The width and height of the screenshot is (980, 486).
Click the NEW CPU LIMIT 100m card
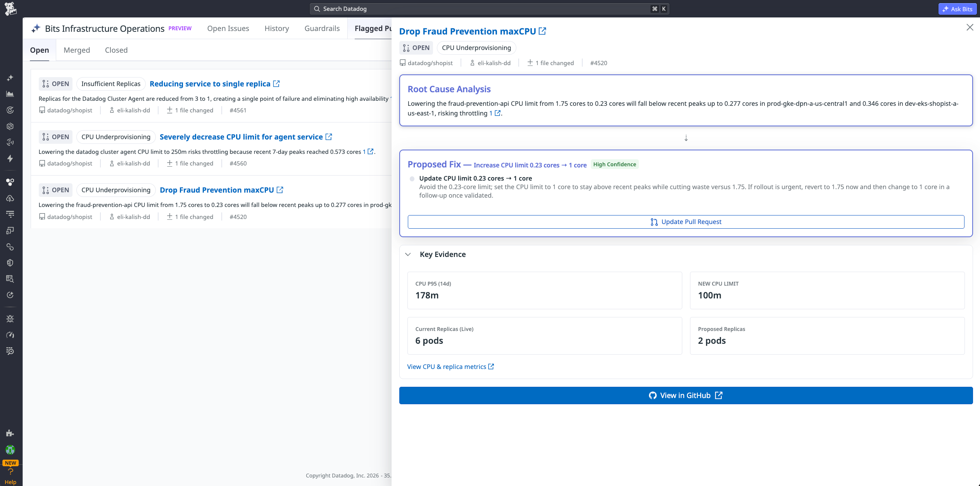pos(827,290)
